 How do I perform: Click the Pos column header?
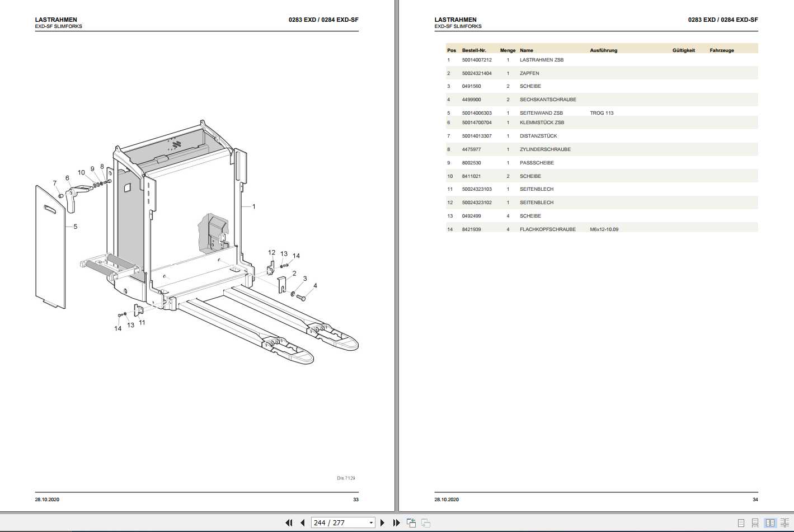(452, 50)
